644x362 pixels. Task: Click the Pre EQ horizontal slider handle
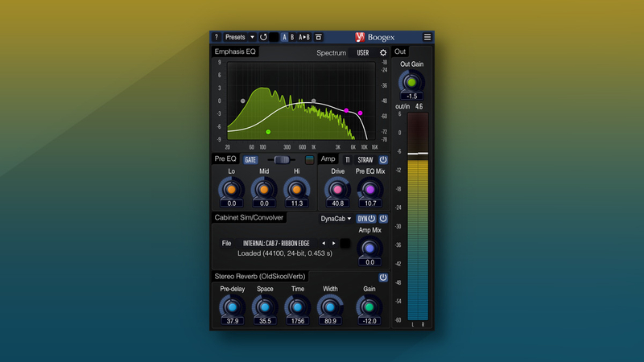pyautogui.click(x=281, y=159)
